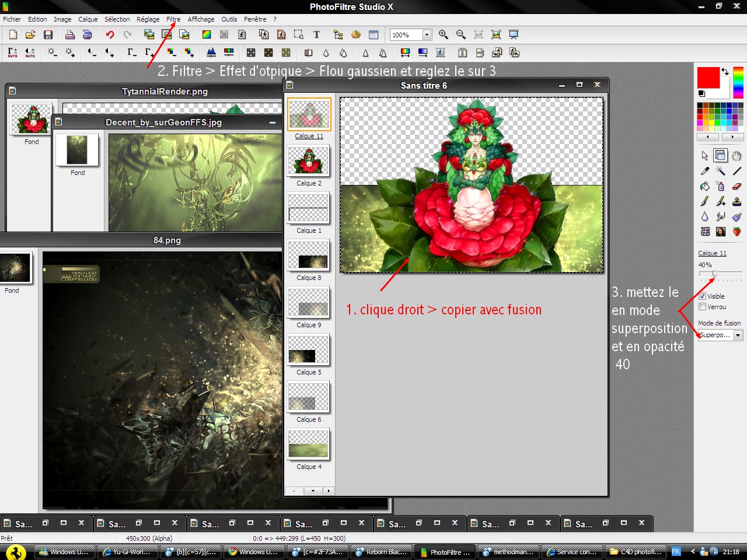Select the Spray can tool

coord(720,186)
